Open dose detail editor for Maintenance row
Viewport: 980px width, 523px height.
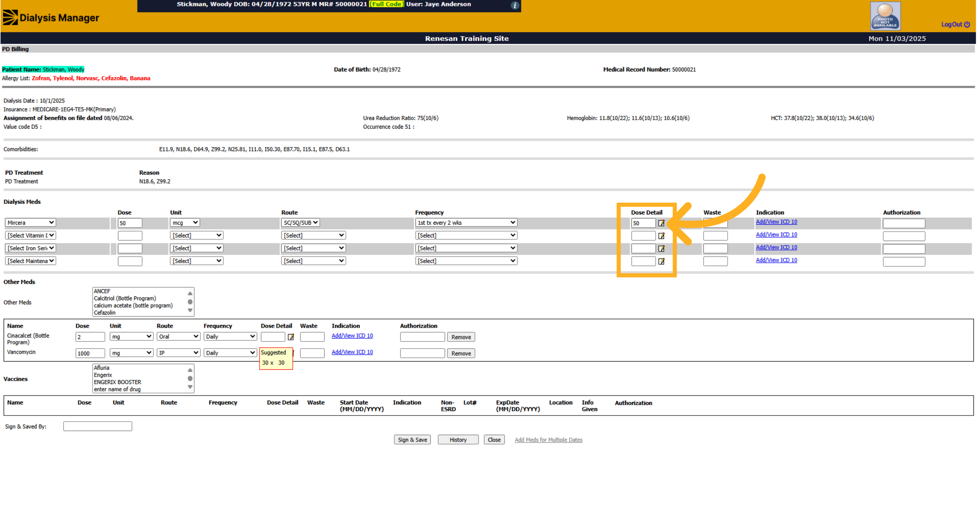[661, 261]
